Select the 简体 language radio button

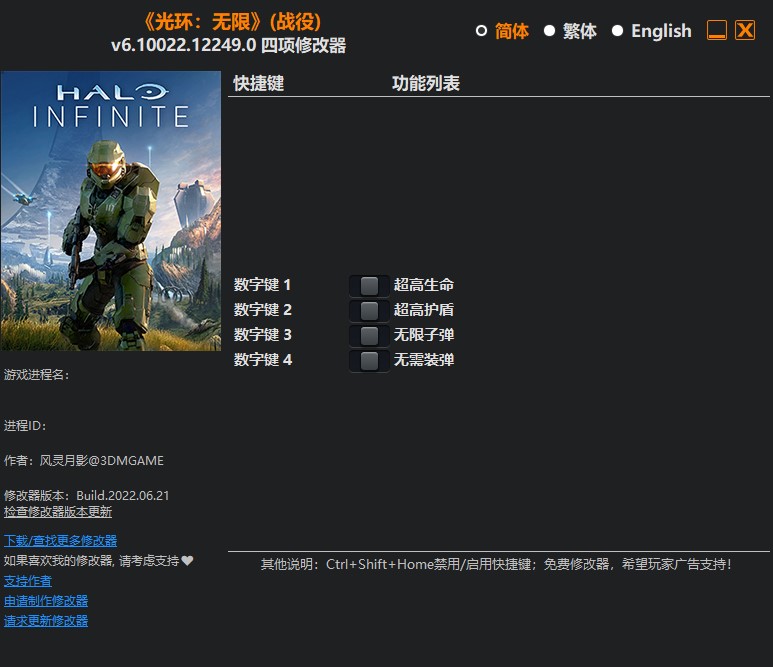coord(482,31)
